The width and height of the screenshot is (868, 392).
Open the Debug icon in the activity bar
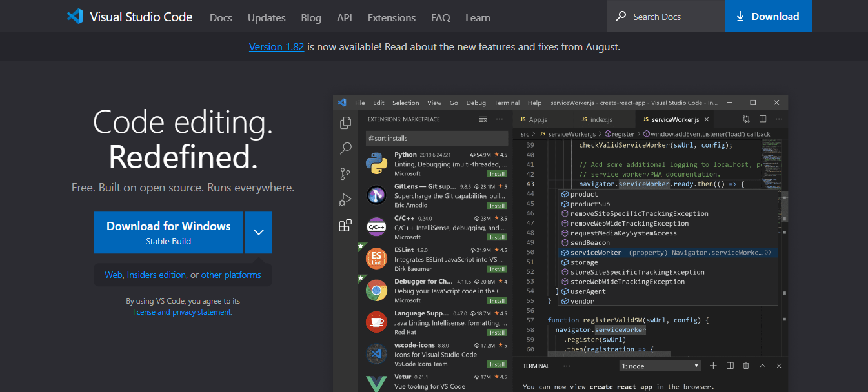[345, 199]
